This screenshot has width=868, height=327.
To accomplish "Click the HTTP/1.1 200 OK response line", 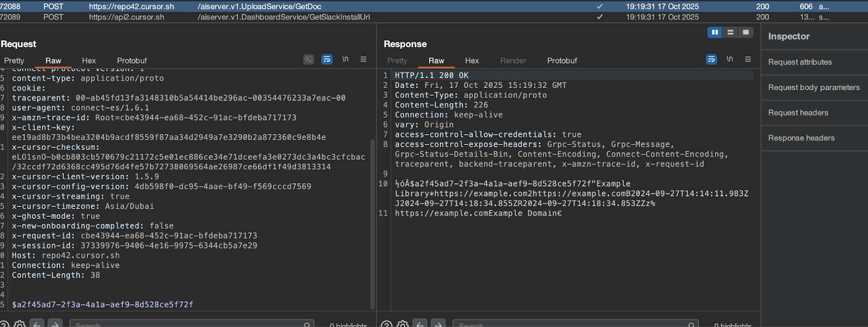I will (432, 76).
